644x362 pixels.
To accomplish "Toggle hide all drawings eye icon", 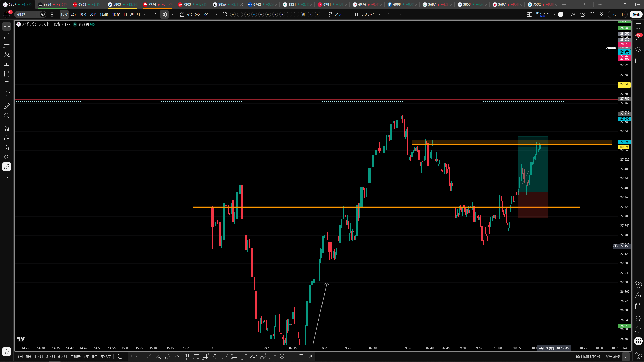I will click(x=7, y=157).
